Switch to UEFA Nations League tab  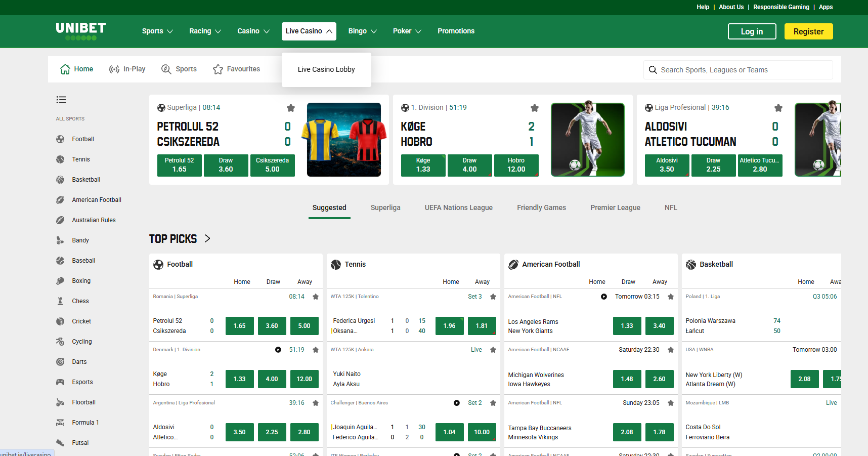[x=459, y=208]
